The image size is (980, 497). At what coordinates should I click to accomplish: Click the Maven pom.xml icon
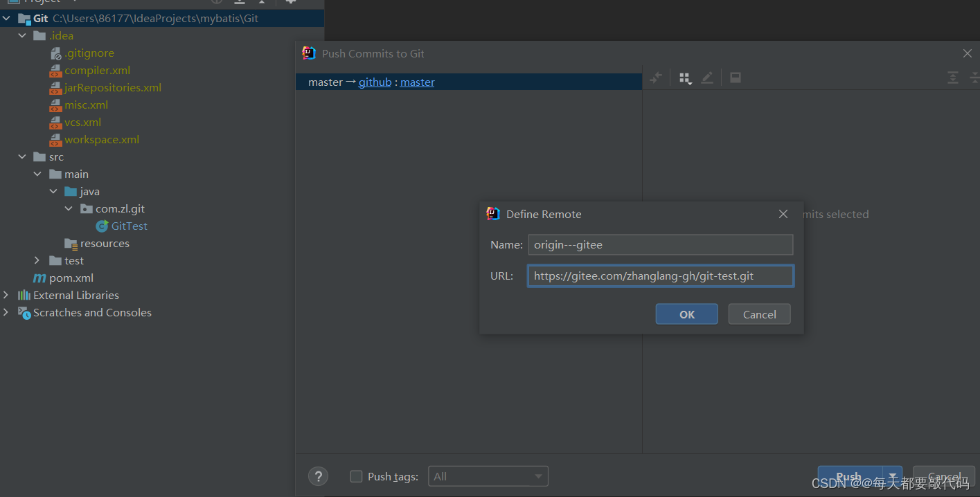click(40, 278)
